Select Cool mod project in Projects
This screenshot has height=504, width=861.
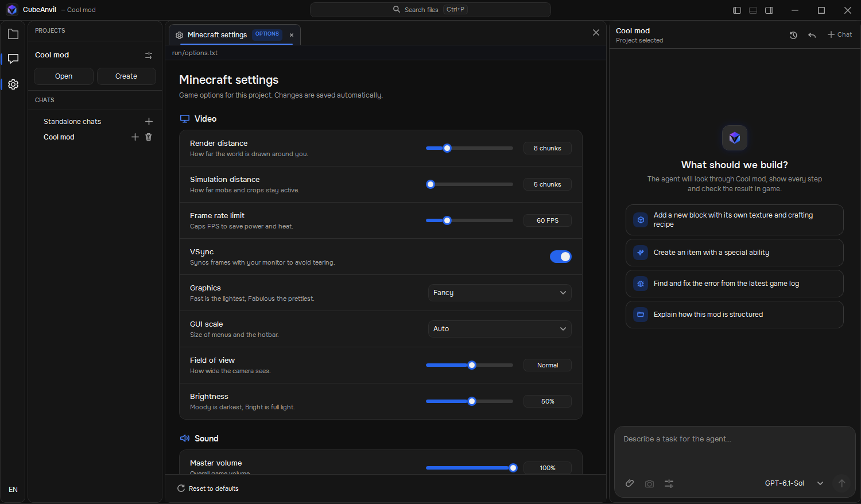(x=52, y=55)
